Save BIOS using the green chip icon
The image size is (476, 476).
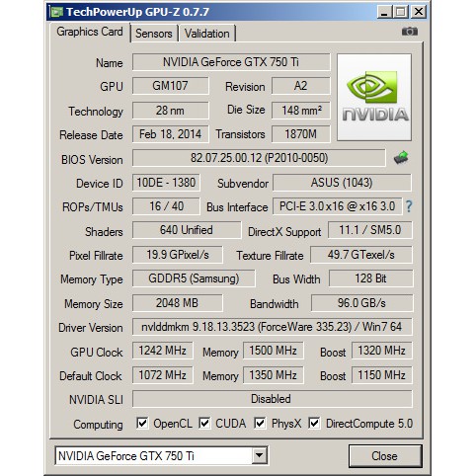(x=401, y=158)
